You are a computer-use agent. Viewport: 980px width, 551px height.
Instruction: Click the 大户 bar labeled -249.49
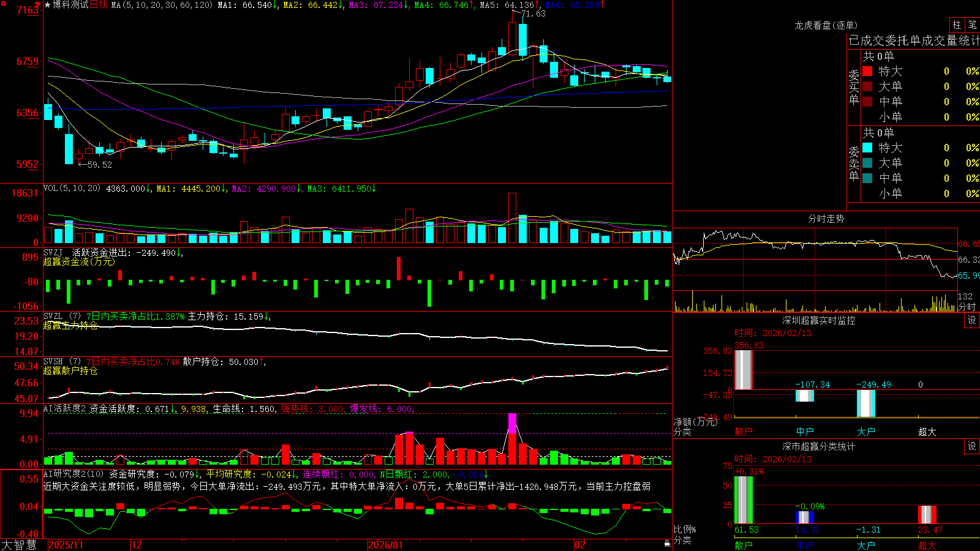coord(866,403)
